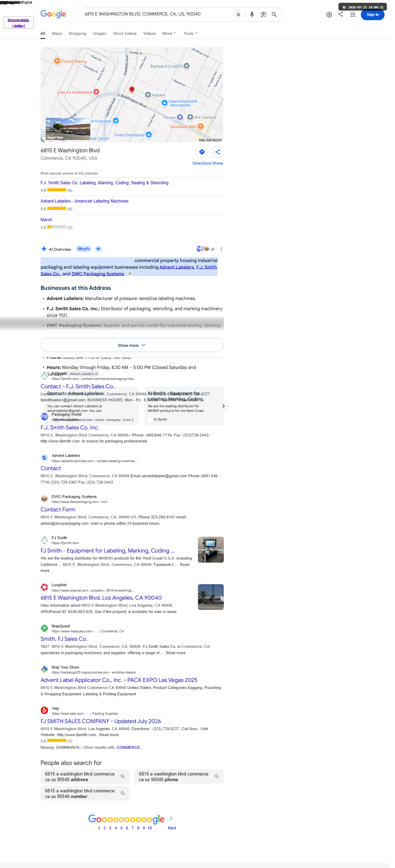Click the R+L Carriers map marker

[x=190, y=117]
